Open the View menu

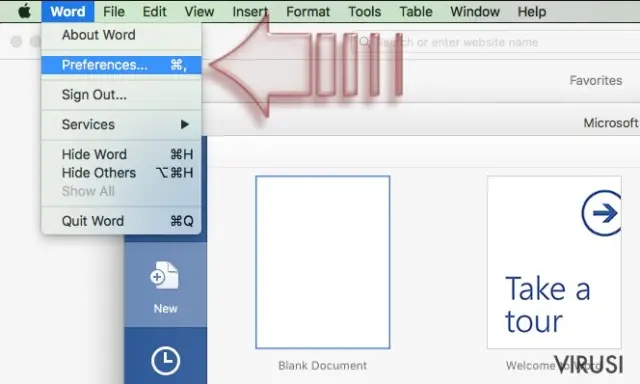click(x=199, y=11)
